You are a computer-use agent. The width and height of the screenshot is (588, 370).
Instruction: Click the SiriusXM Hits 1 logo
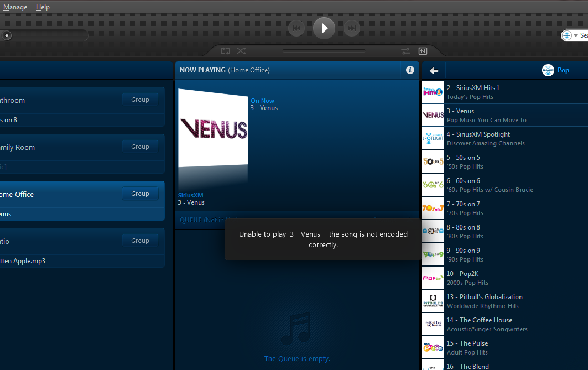pyautogui.click(x=433, y=92)
